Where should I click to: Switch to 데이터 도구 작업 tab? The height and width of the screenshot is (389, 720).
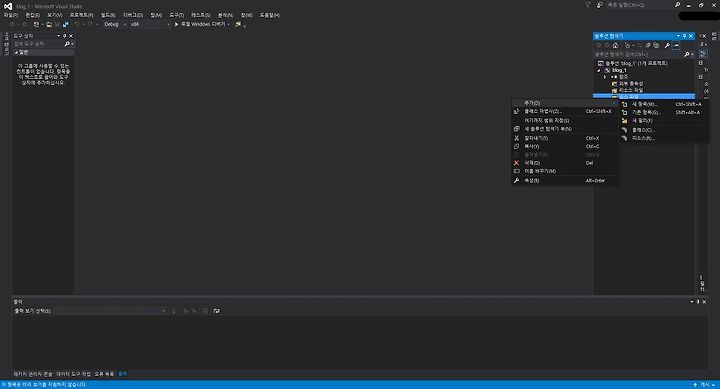[x=73, y=374]
